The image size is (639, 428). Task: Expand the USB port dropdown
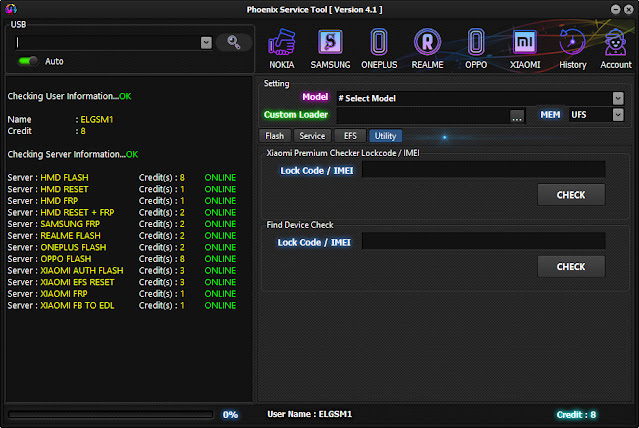206,42
